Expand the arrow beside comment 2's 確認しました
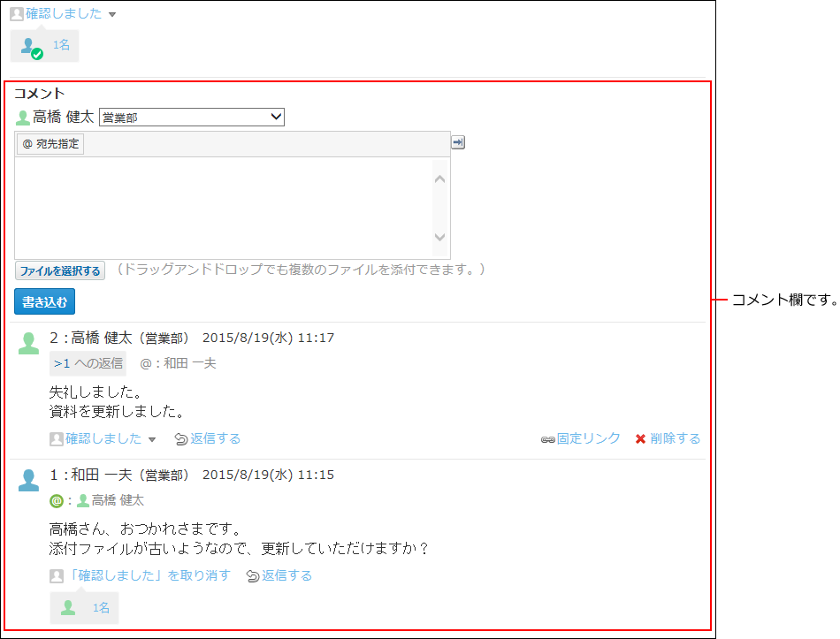Viewport: 840px width, 639px height. 152,439
